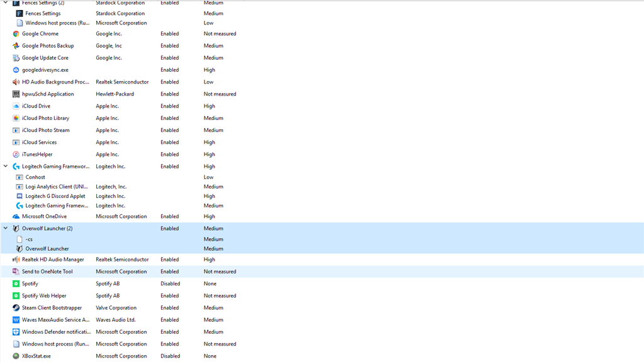Click the XBoxStat.exe Xbox icon
The width and height of the screenshot is (644, 362).
(16, 356)
